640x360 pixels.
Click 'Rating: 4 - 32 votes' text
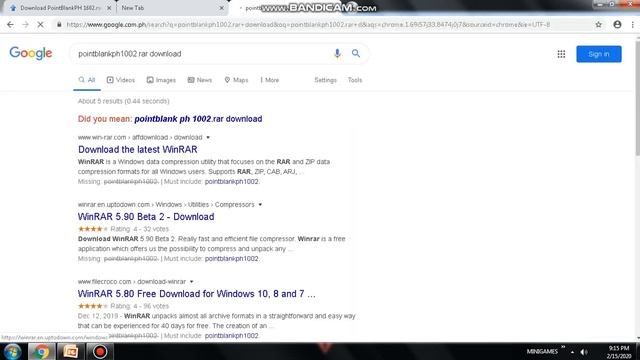click(x=140, y=229)
